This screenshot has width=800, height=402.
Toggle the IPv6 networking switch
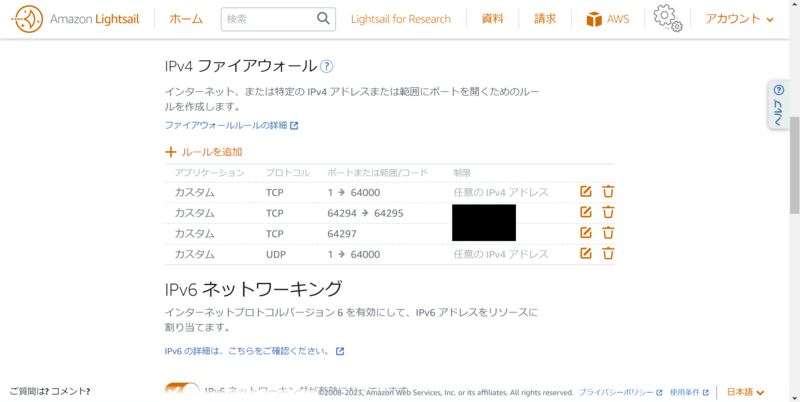tap(182, 391)
